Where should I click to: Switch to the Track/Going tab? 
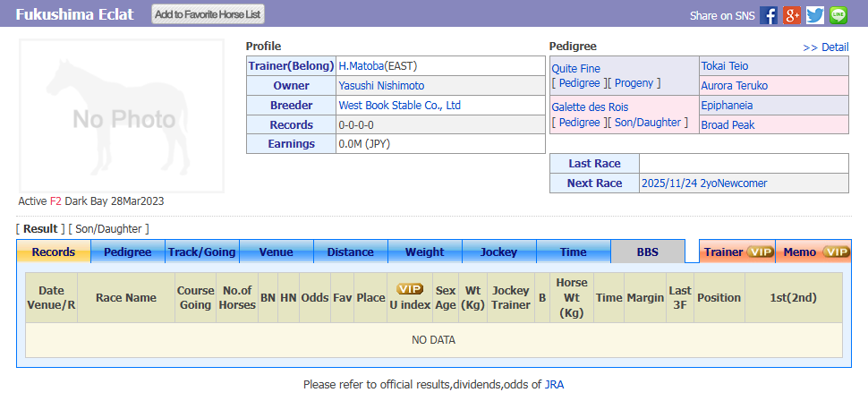202,252
